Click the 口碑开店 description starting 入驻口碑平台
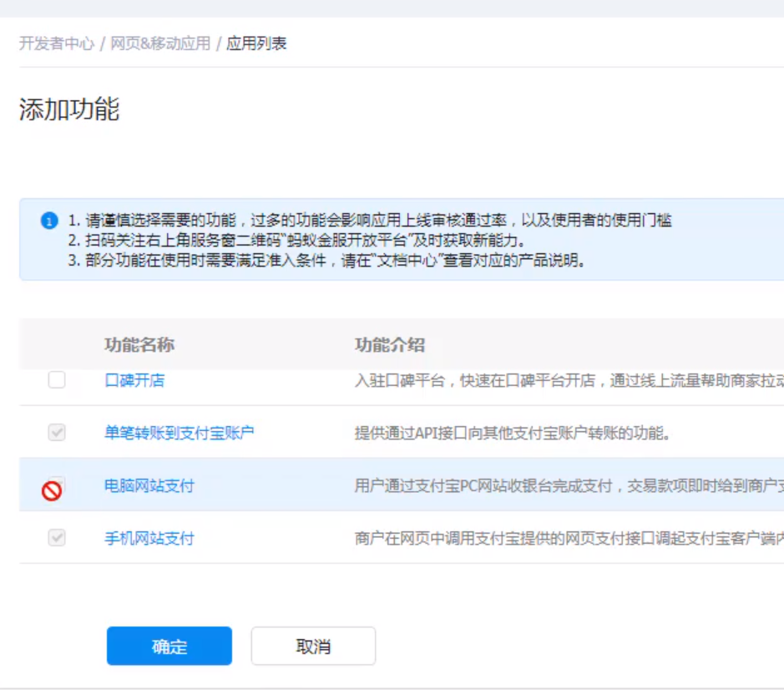The height and width of the screenshot is (690, 784). 568,380
